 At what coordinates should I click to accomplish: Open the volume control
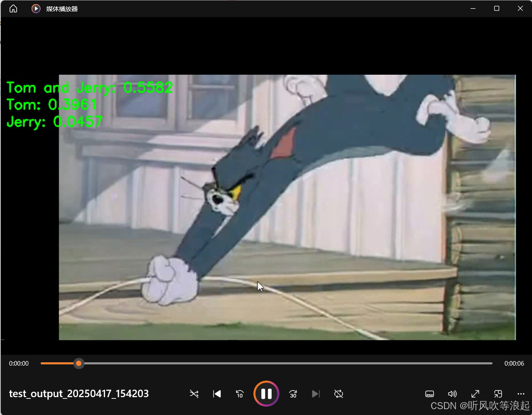click(452, 394)
